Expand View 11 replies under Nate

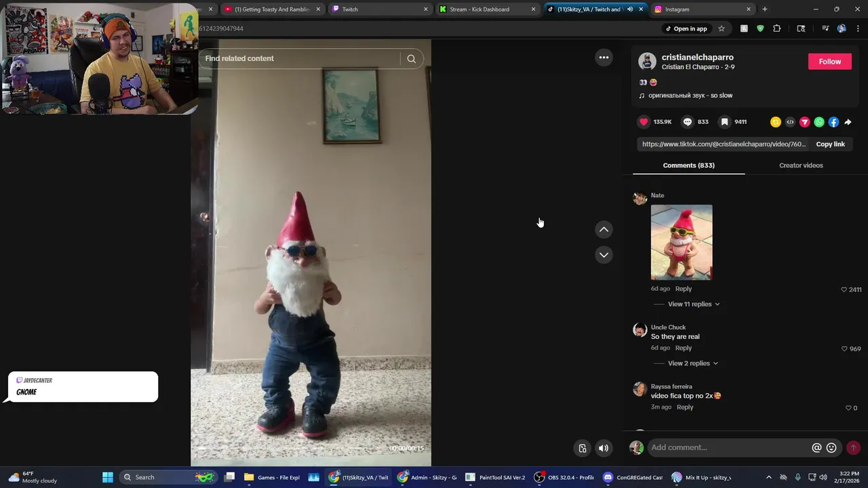point(694,304)
